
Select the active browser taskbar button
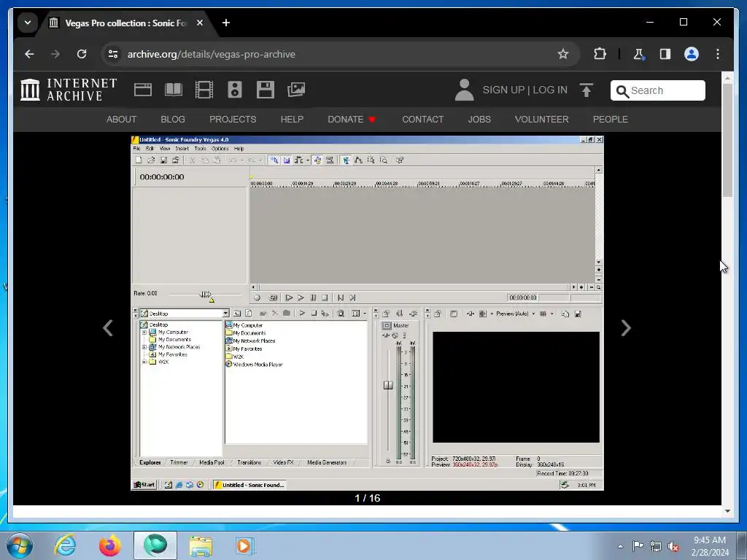pos(155,545)
